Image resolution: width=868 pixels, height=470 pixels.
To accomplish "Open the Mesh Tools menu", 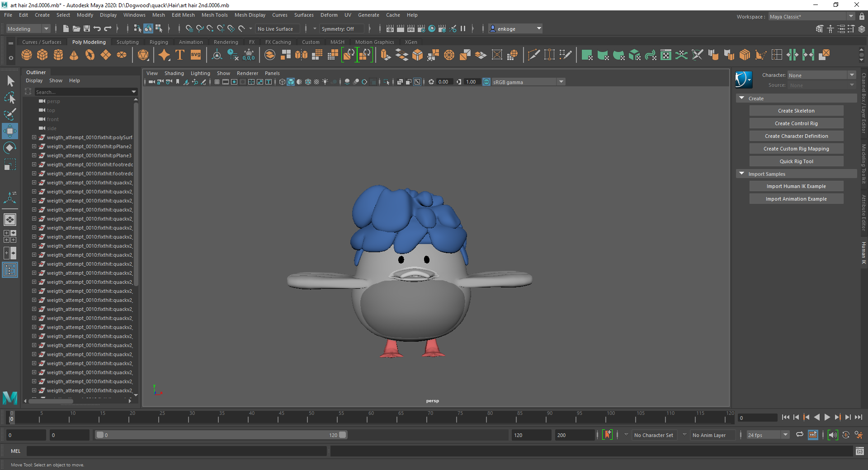I will click(x=214, y=15).
